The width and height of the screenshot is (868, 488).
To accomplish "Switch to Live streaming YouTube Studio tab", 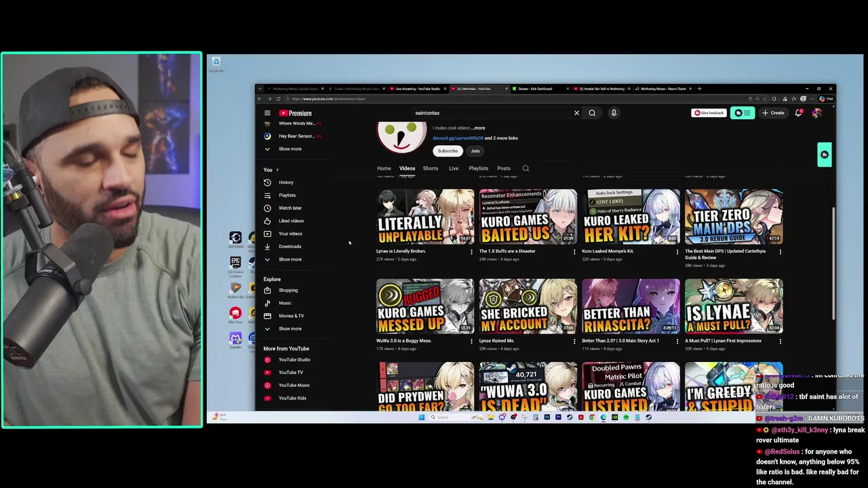I will coord(417,89).
